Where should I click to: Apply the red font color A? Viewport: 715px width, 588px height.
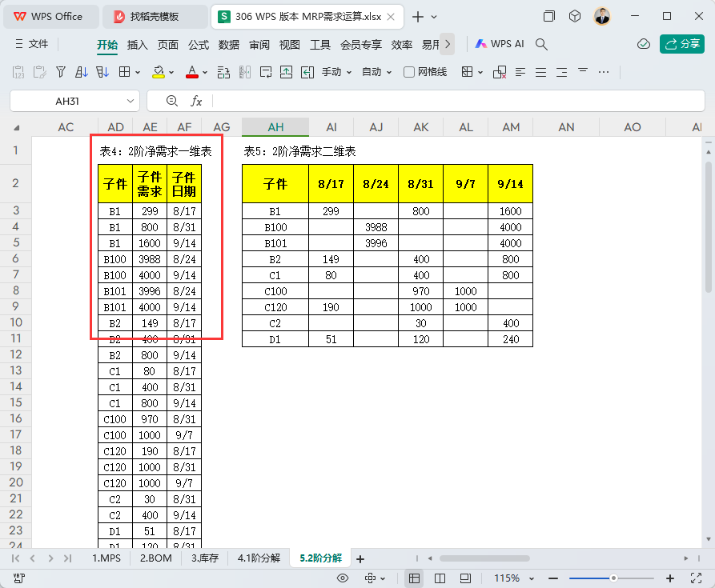point(192,72)
